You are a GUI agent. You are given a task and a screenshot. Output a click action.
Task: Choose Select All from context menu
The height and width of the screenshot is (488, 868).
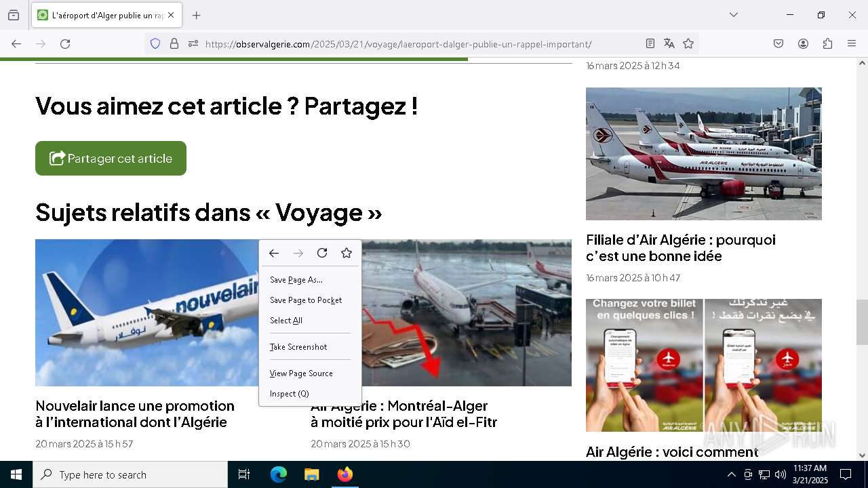(x=310, y=321)
